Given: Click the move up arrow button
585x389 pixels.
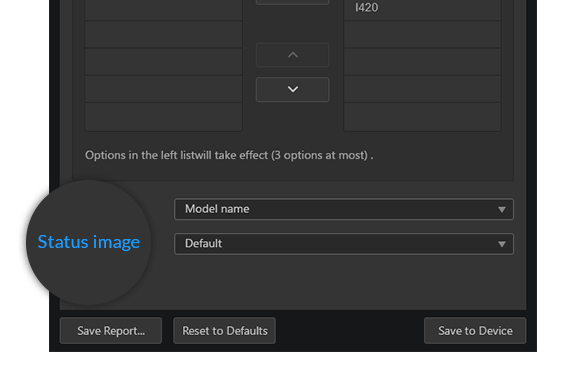Looking at the screenshot, I should (x=292, y=55).
